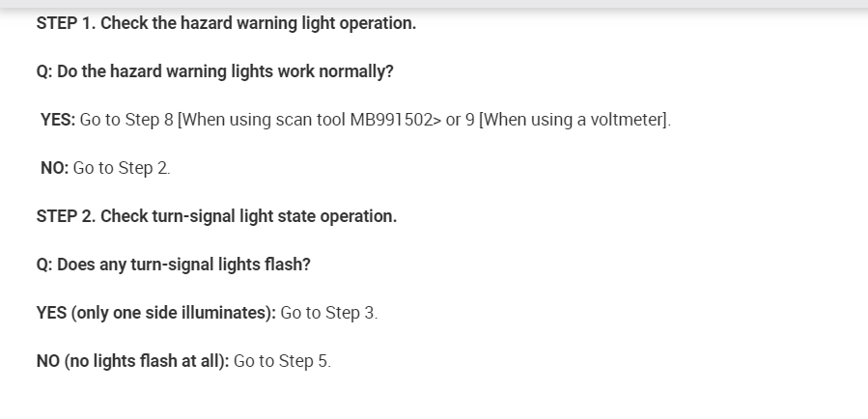This screenshot has height=419, width=868.
Task: Click the "STEP 2." label in the second heading
Action: pos(66,216)
